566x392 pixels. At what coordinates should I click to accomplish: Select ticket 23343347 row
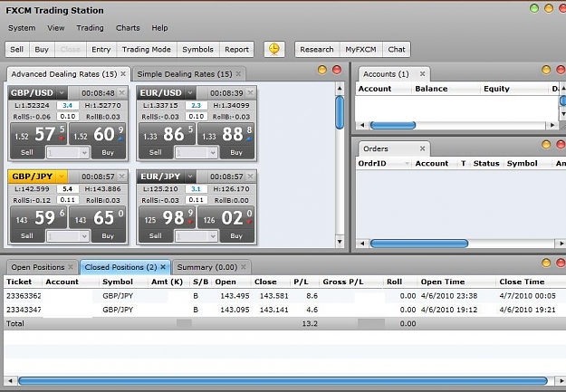284,310
